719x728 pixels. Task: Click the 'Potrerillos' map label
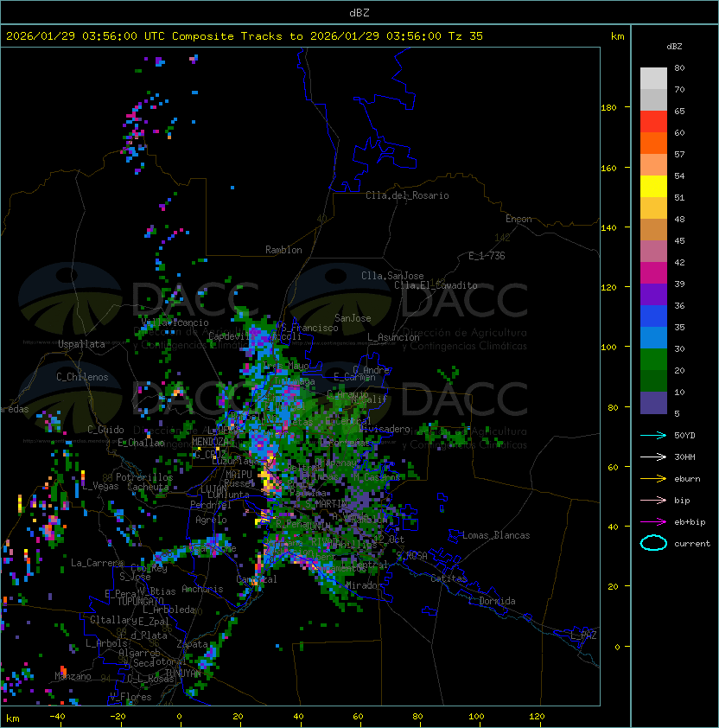point(144,477)
